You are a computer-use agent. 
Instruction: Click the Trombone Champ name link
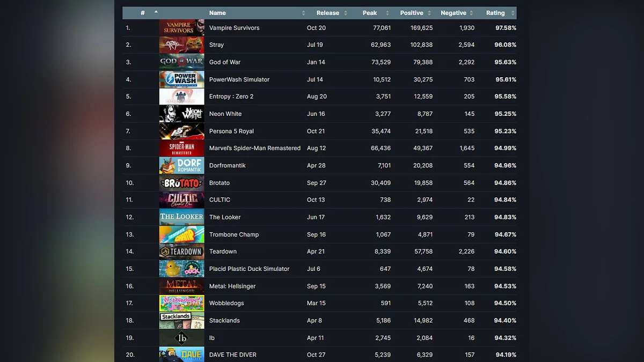pos(234,234)
